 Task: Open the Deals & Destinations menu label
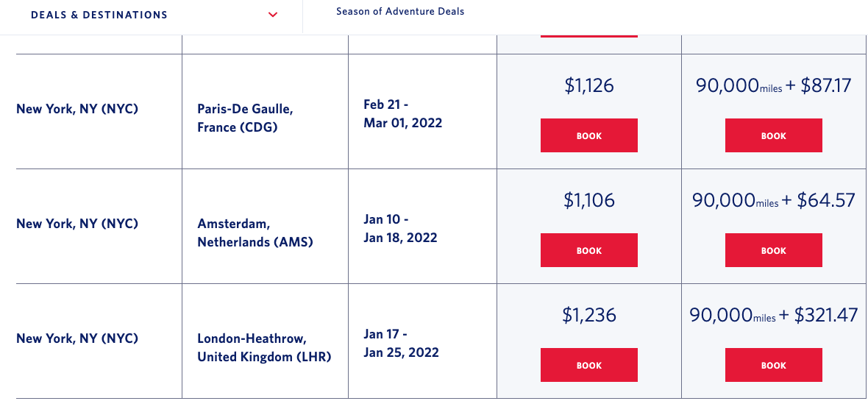(99, 15)
